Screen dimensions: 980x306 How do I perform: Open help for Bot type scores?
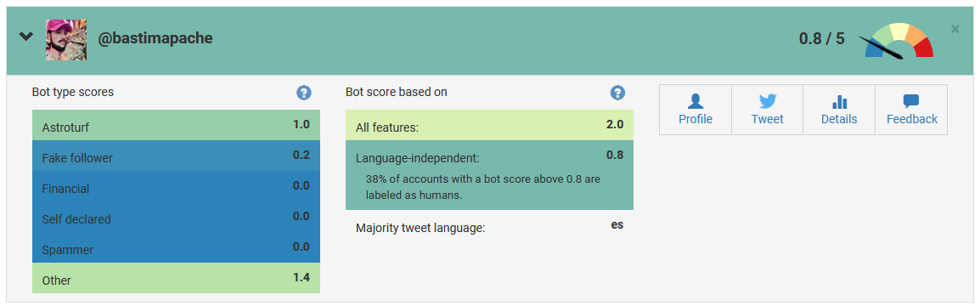[x=304, y=93]
